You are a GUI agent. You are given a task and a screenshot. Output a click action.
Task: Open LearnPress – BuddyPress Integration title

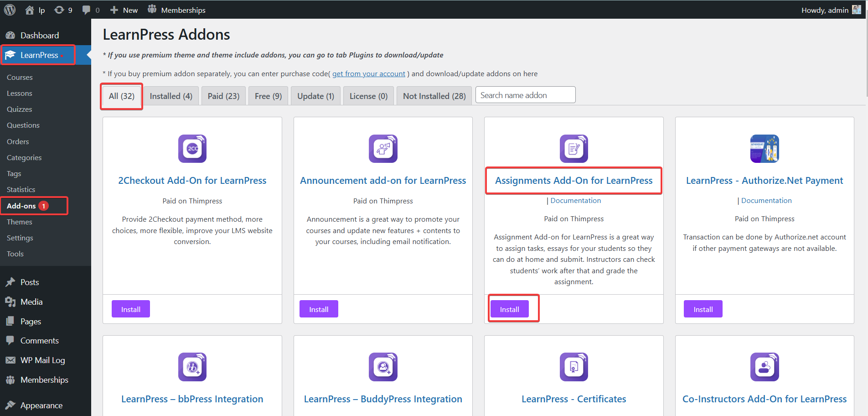click(x=383, y=399)
